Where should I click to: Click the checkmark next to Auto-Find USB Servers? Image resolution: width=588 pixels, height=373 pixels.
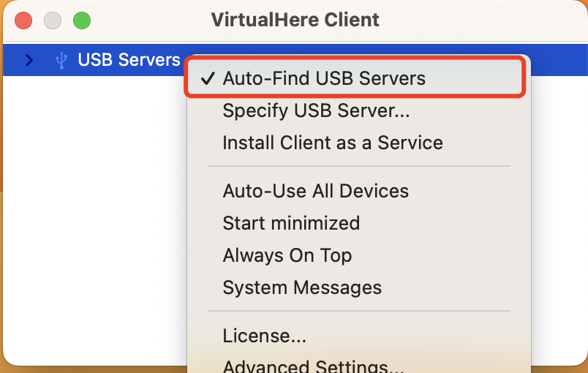coord(208,78)
